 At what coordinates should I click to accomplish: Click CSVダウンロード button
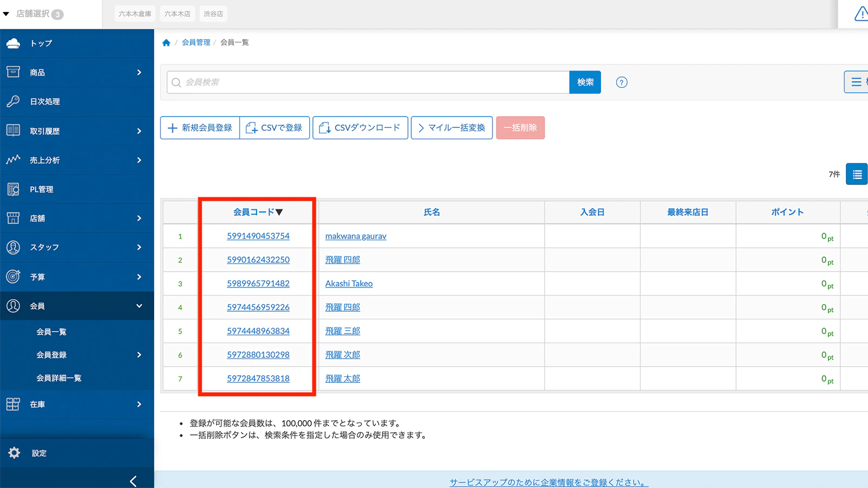point(360,128)
